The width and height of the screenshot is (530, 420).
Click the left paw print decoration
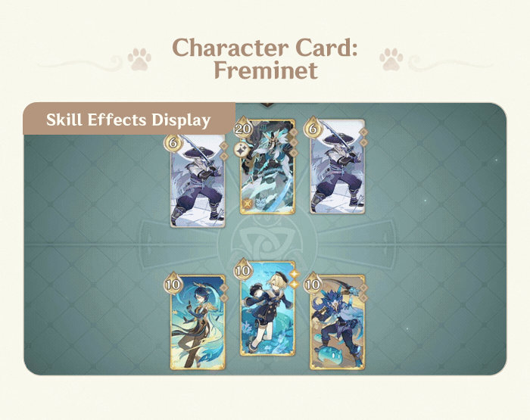139,59
